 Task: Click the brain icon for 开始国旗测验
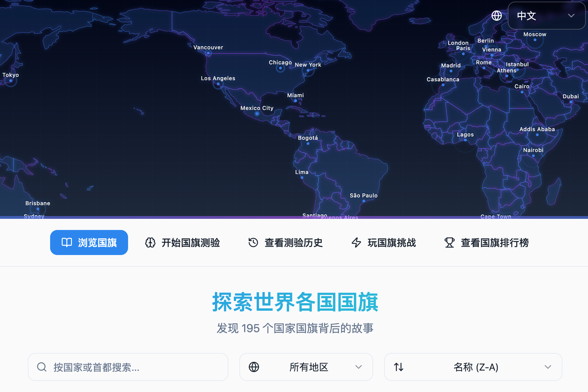pos(150,242)
